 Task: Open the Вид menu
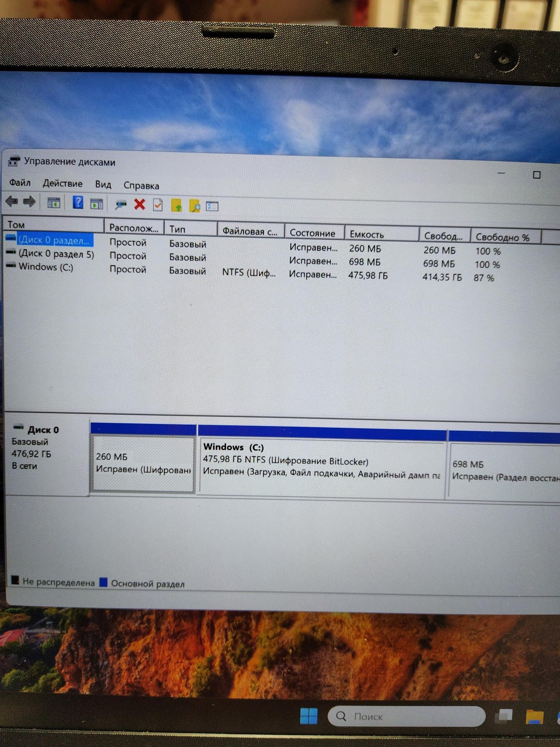[103, 185]
